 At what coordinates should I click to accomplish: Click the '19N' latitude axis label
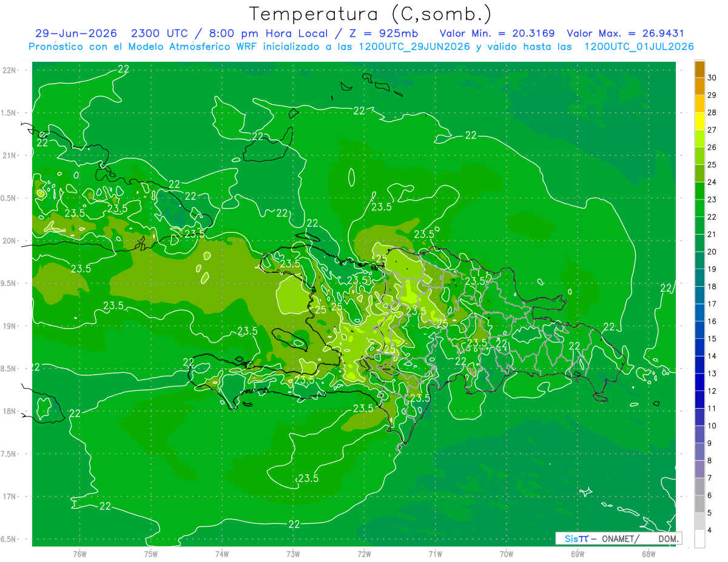pos(10,326)
